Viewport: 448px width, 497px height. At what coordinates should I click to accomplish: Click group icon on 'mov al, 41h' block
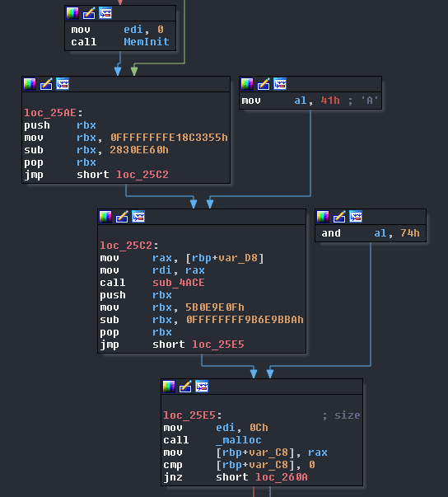[280, 84]
